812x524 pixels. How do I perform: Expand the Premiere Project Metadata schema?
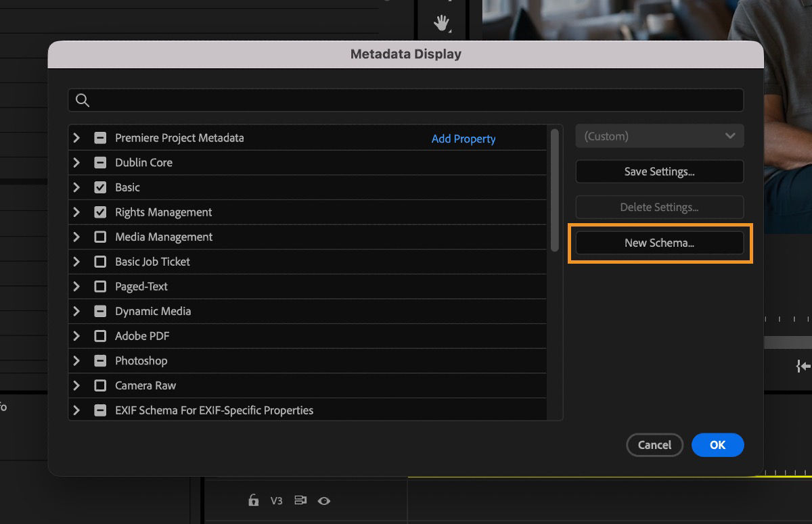pos(76,138)
